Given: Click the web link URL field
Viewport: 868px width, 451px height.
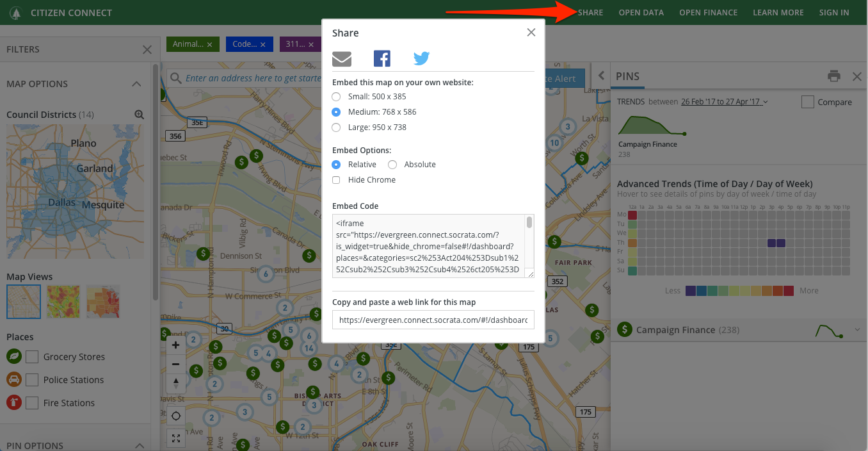Looking at the screenshot, I should point(433,320).
